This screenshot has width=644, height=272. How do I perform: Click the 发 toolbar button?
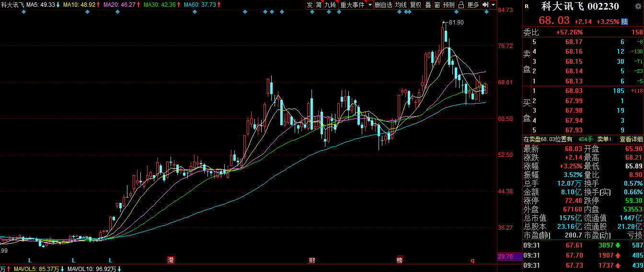pos(310,5)
